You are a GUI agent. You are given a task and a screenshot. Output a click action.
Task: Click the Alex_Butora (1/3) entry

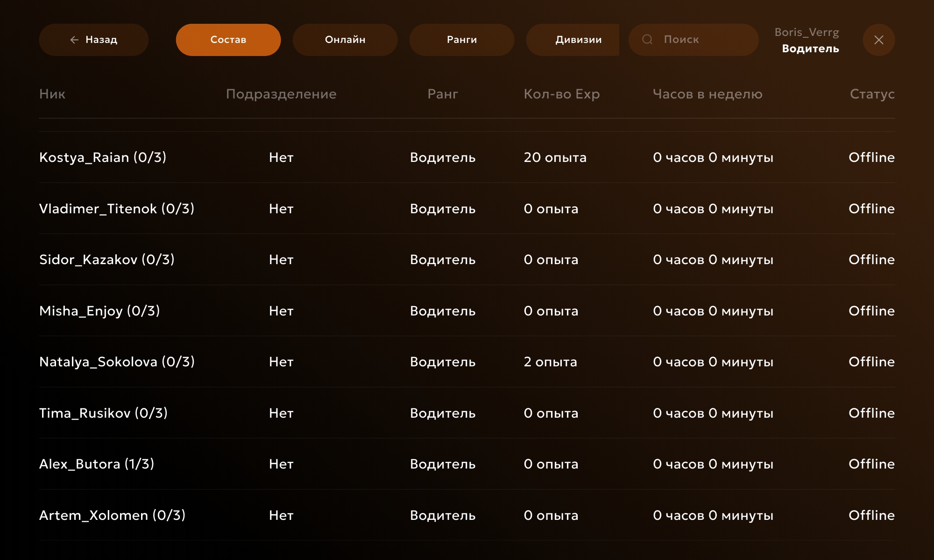[97, 464]
